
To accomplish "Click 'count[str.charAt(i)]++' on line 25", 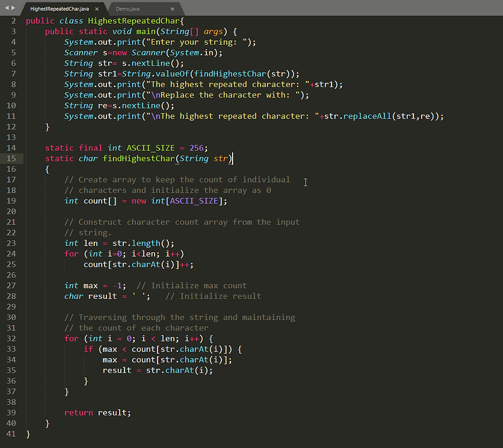I will tap(136, 264).
